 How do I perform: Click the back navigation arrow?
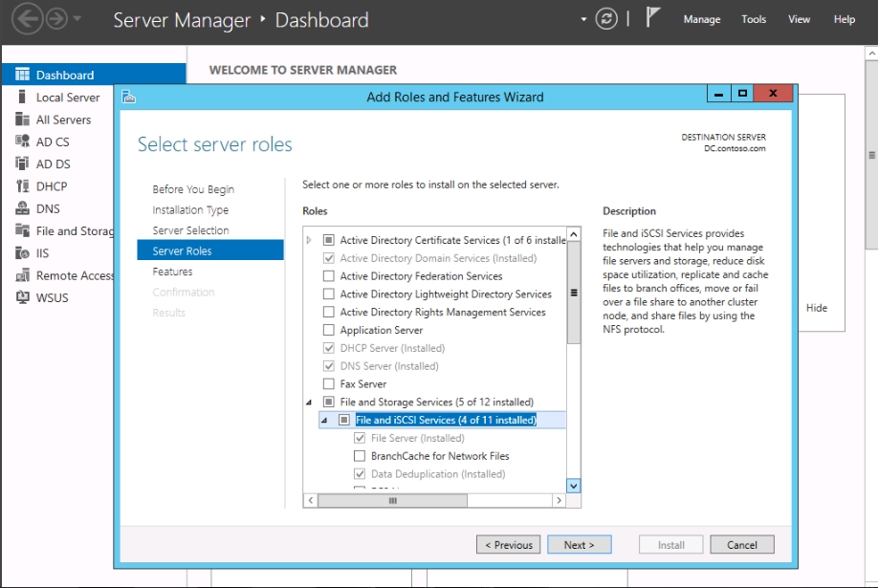[x=27, y=19]
